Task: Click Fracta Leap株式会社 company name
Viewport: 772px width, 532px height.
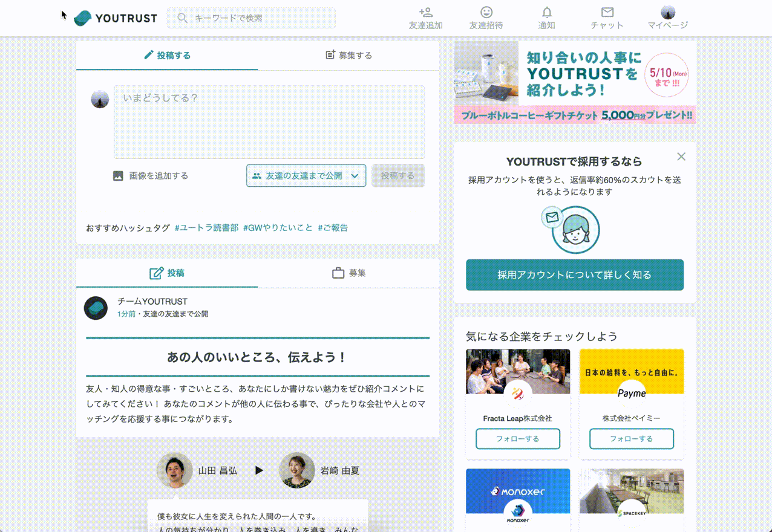Action: coord(518,418)
